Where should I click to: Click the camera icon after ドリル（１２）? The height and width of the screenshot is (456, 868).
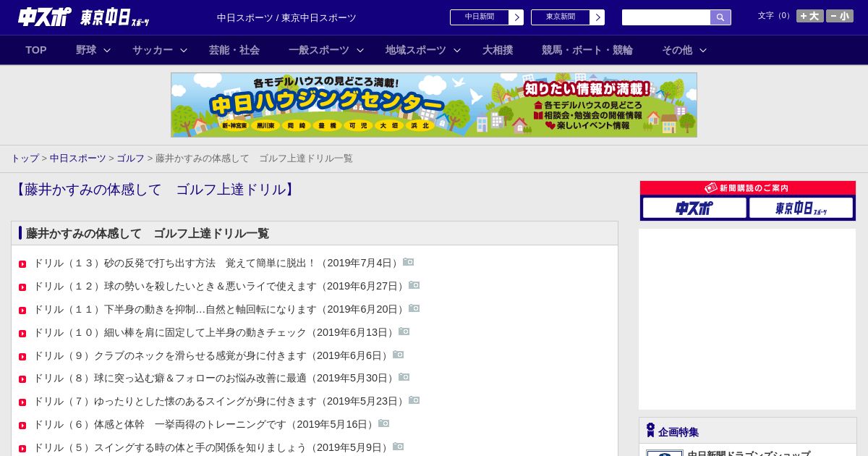(x=414, y=285)
